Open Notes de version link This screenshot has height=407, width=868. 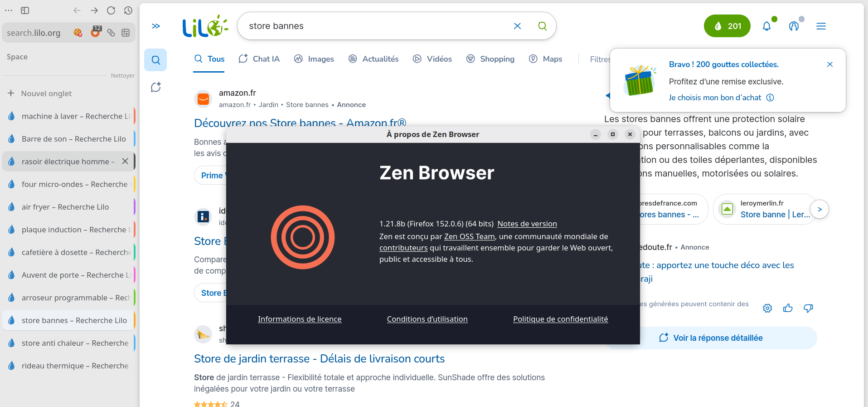527,224
